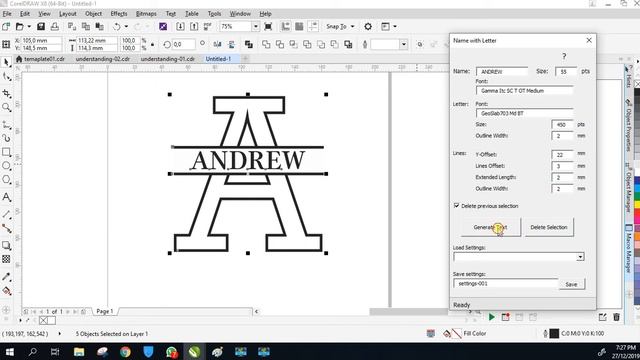
Task: Click the black swatch at top of color palette
Action: click(x=637, y=93)
